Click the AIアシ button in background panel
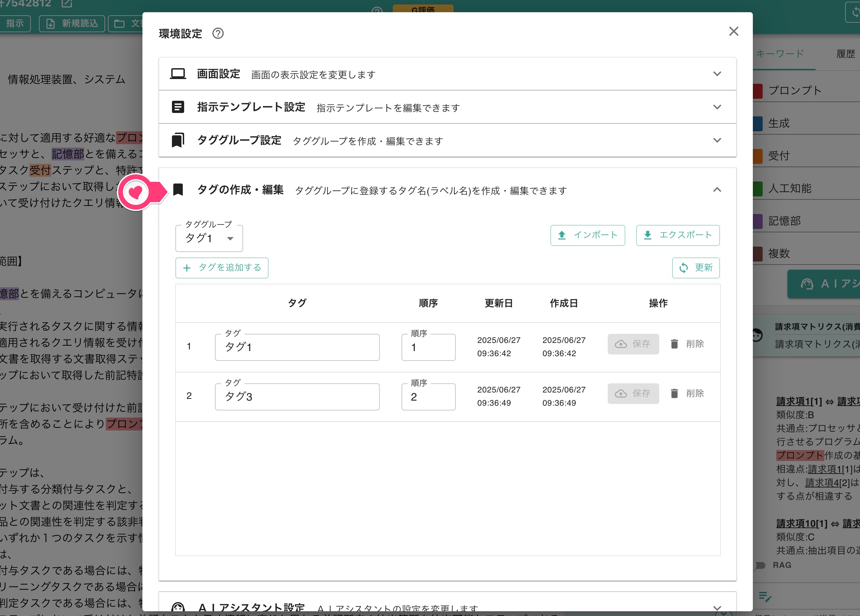This screenshot has width=860, height=616. click(824, 284)
